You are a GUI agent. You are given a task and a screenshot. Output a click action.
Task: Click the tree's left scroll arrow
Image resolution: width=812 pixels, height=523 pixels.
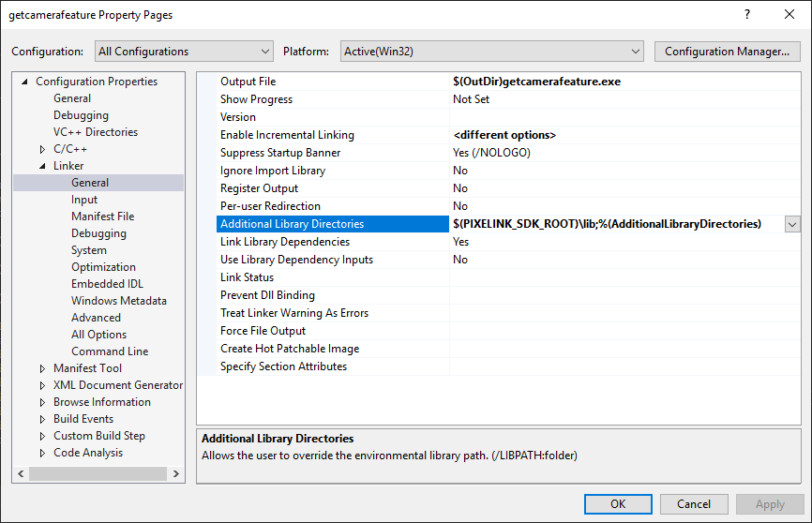click(21, 473)
